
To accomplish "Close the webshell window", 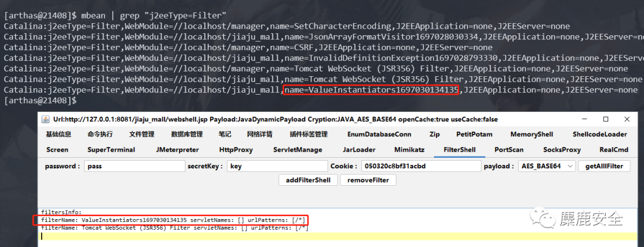I will click(x=627, y=119).
